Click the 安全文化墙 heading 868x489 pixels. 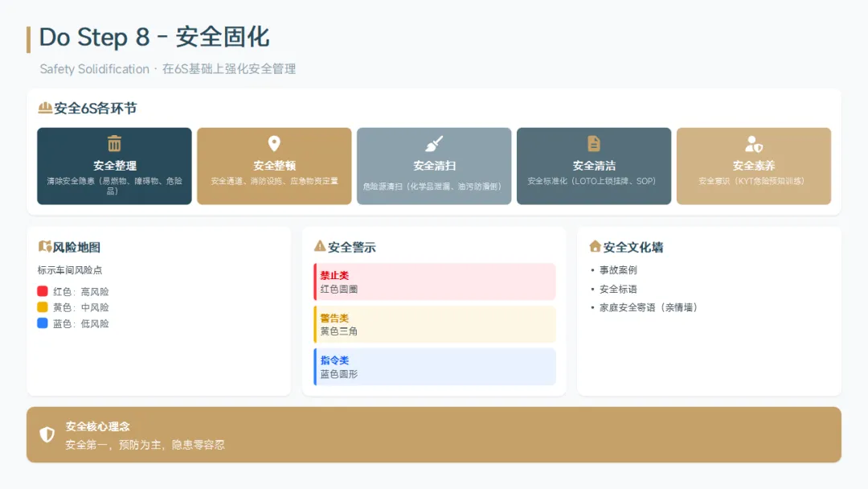633,247
